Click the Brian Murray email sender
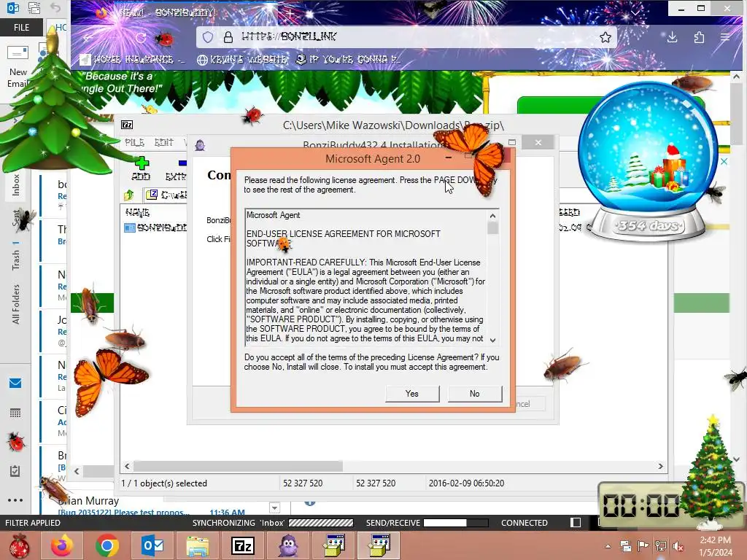Viewport: 747px width, 560px height. 88,501
